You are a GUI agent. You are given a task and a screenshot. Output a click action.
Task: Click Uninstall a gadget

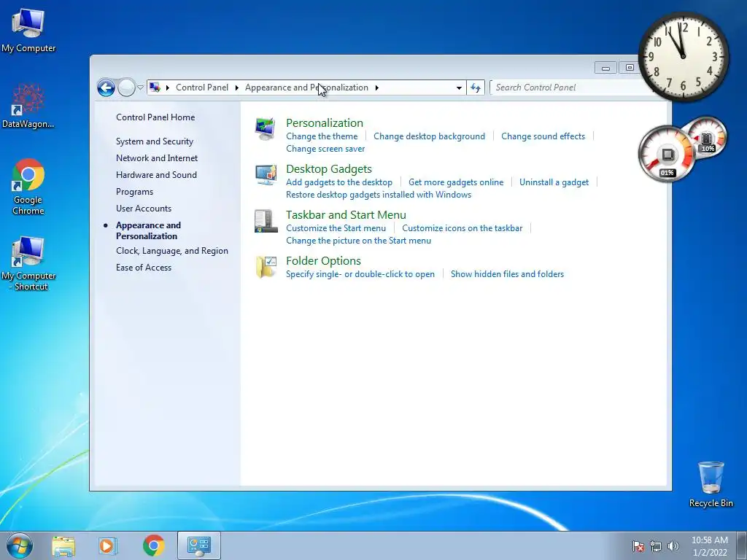pyautogui.click(x=554, y=182)
